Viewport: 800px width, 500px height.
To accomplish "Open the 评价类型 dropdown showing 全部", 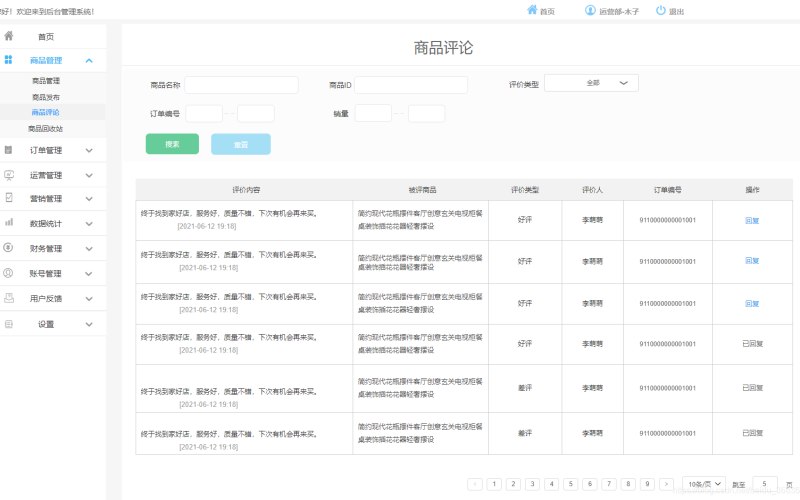I will click(591, 83).
